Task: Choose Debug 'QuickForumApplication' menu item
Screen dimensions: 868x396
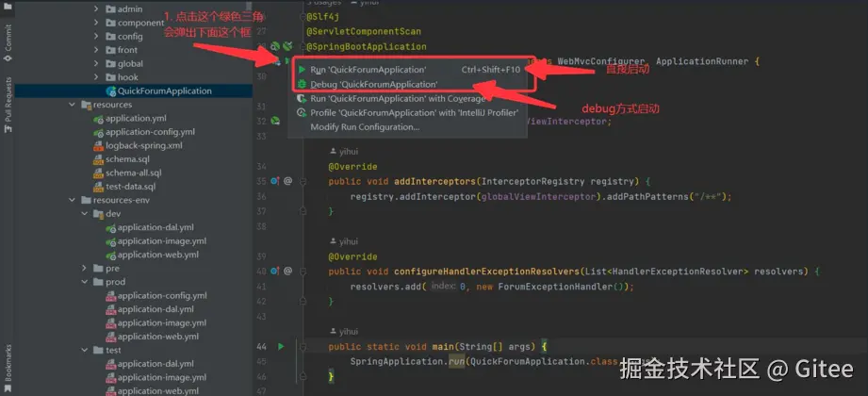Action: click(x=409, y=84)
